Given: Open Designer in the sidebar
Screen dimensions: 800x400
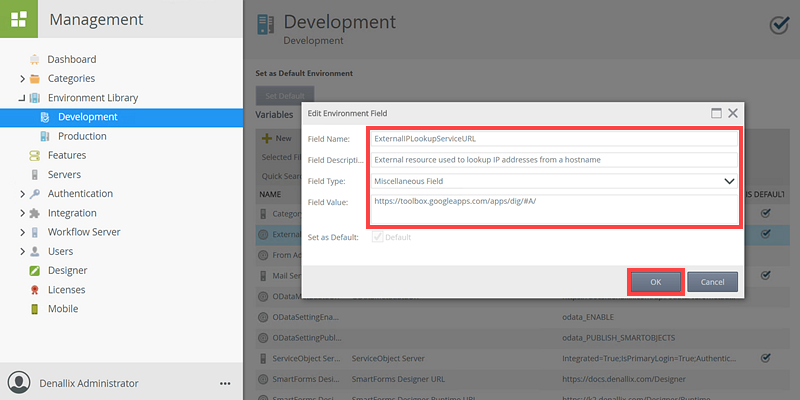Looking at the screenshot, I should [67, 270].
